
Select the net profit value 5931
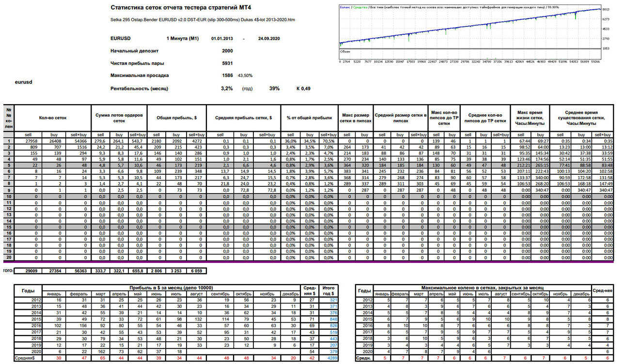coord(227,63)
